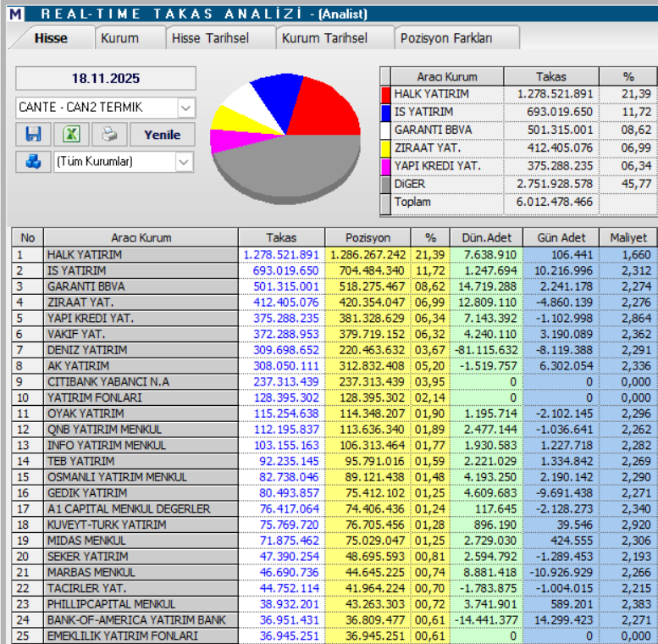
Task: Click A1 CAPITAL MENKUL DEGERLER row
Action: click(334, 508)
